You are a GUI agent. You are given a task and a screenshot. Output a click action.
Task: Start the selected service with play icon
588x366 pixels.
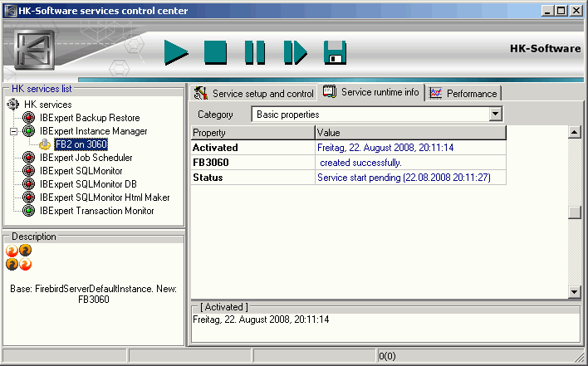pyautogui.click(x=176, y=52)
